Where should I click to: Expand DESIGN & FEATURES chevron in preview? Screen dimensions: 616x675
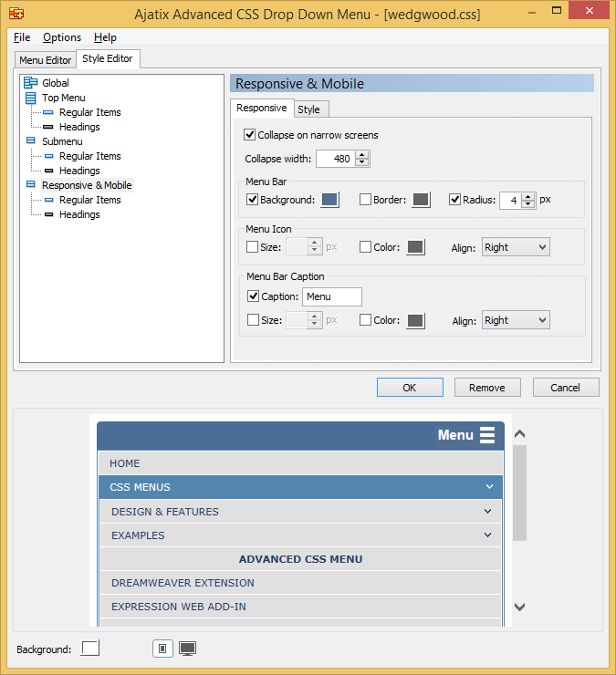(x=487, y=512)
